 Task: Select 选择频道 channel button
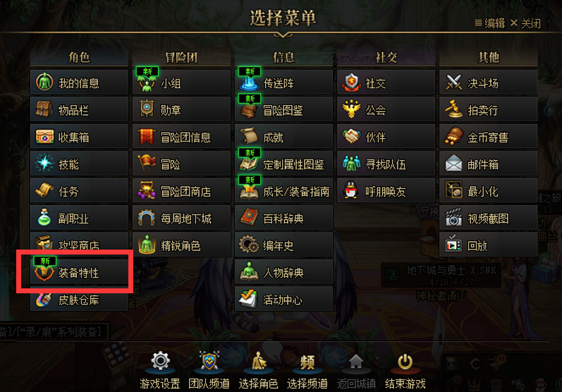coord(307,370)
